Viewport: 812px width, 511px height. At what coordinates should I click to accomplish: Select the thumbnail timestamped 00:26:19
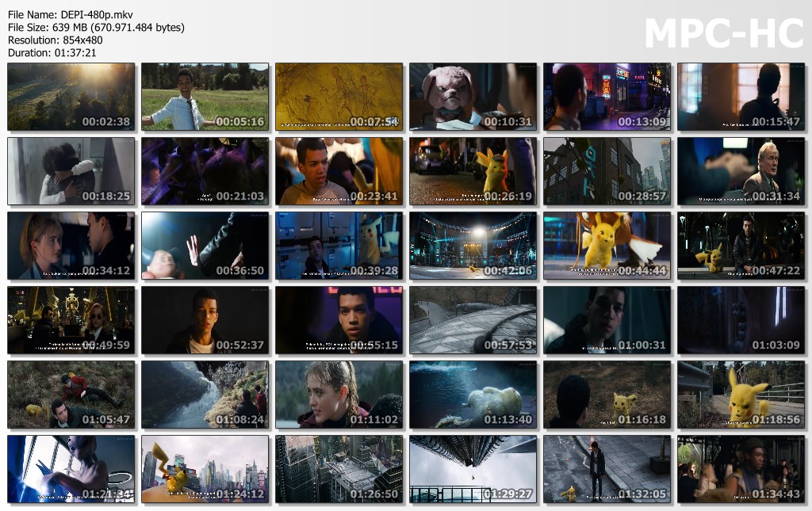pyautogui.click(x=473, y=171)
